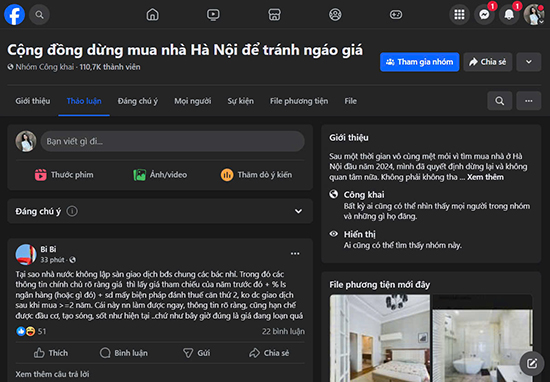
Task: Click Gửi on Bi Bi post
Action: pyautogui.click(x=196, y=353)
